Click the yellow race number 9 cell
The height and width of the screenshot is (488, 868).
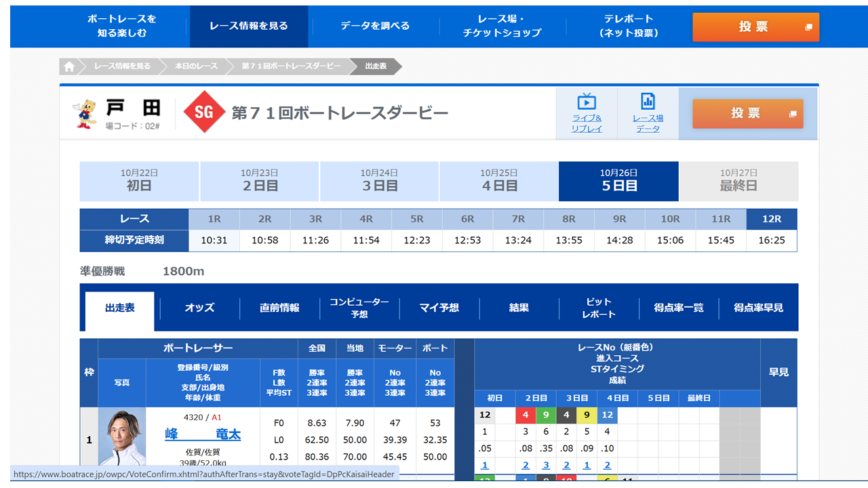(x=587, y=415)
